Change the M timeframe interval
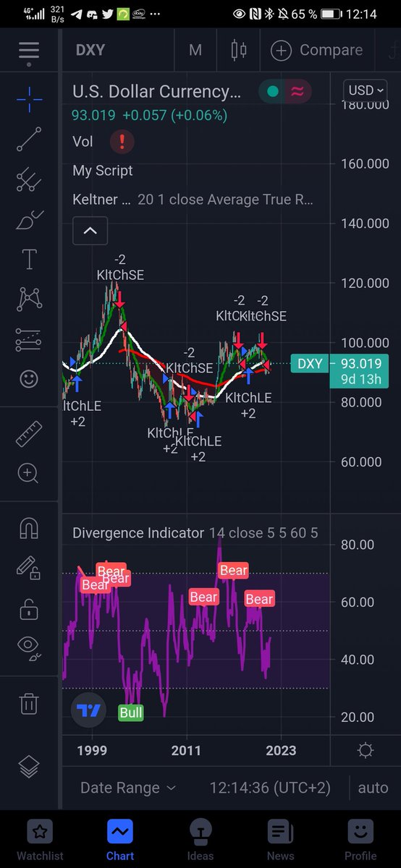Image resolution: width=401 pixels, height=868 pixels. (195, 50)
